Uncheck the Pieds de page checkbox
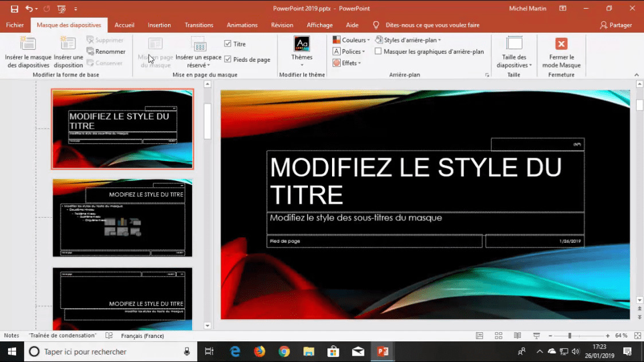Screen dimensions: 644x362 click(x=228, y=60)
